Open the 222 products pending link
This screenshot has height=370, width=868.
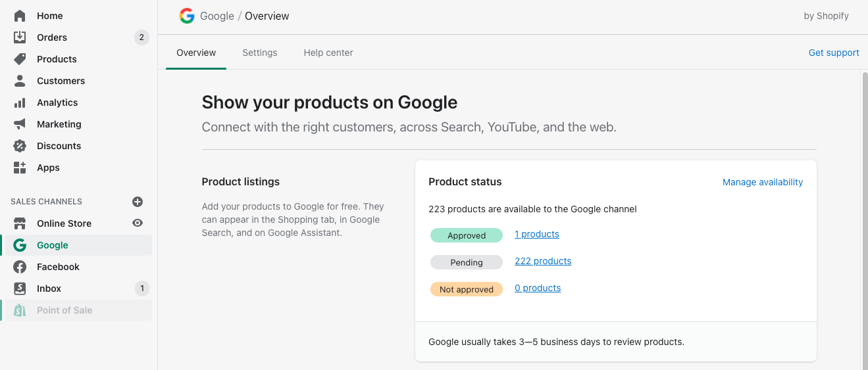click(543, 261)
